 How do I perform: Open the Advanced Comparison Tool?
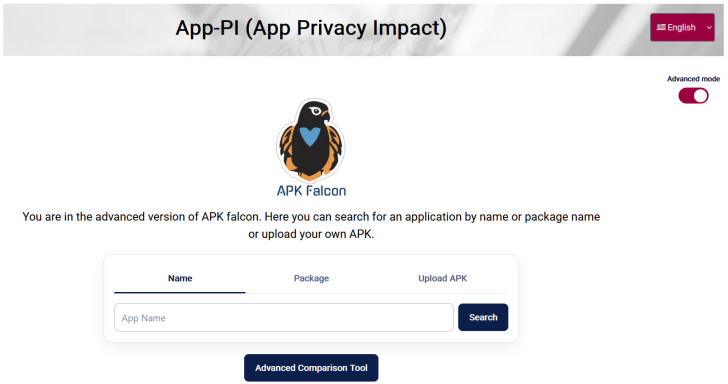(311, 368)
